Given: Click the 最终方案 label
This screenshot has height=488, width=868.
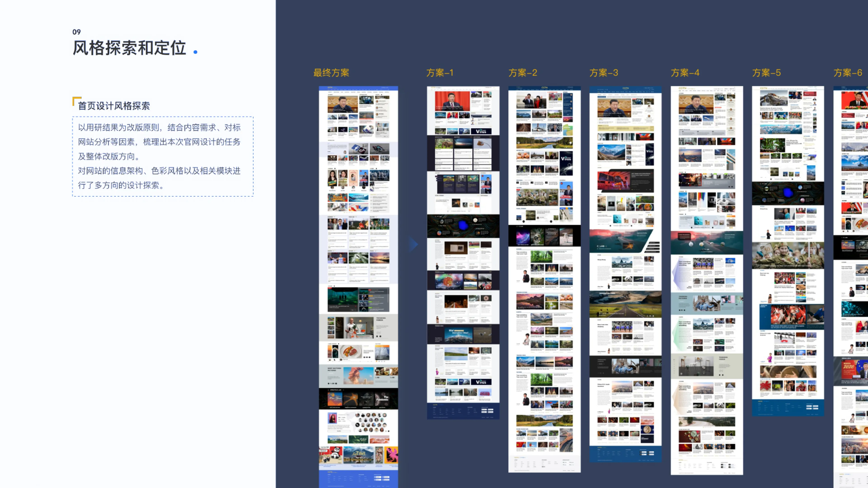Looking at the screenshot, I should click(x=331, y=73).
